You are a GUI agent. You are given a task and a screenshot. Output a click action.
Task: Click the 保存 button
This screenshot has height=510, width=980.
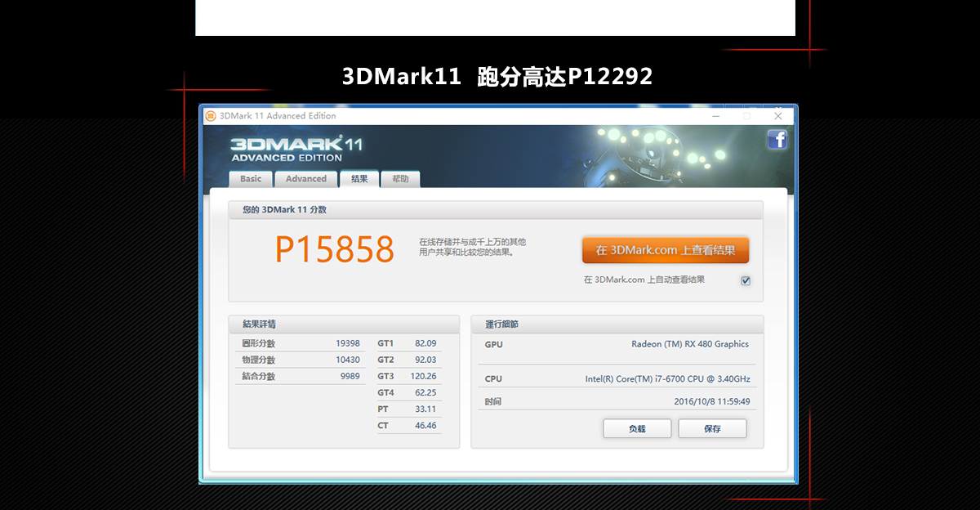click(x=712, y=428)
